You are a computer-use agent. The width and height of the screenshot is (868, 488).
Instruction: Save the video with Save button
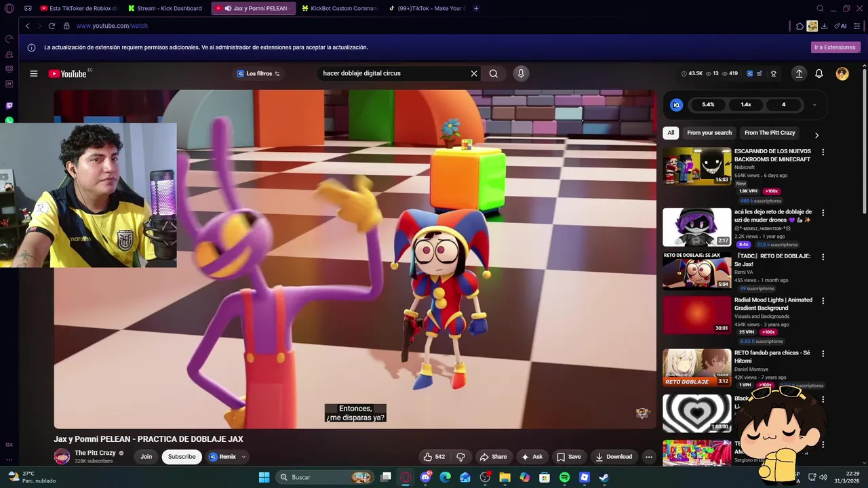(569, 457)
